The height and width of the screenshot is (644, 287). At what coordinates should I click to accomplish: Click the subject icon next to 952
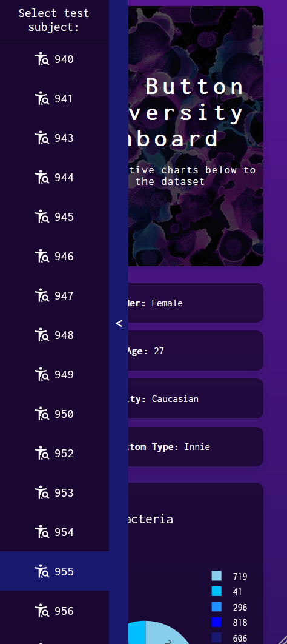pos(42,454)
